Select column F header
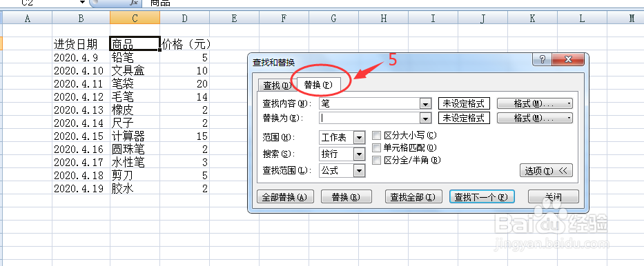Image resolution: width=644 pixels, height=266 pixels. coord(284,18)
